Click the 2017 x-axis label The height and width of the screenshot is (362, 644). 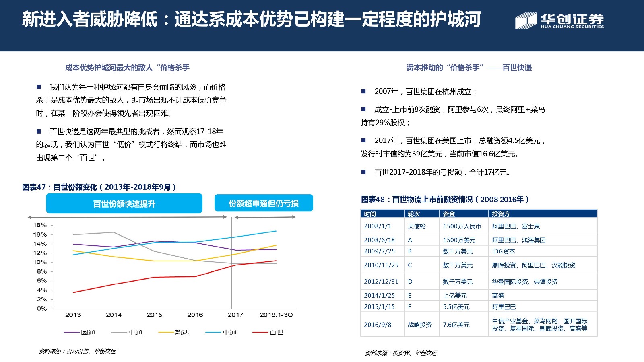click(x=235, y=315)
